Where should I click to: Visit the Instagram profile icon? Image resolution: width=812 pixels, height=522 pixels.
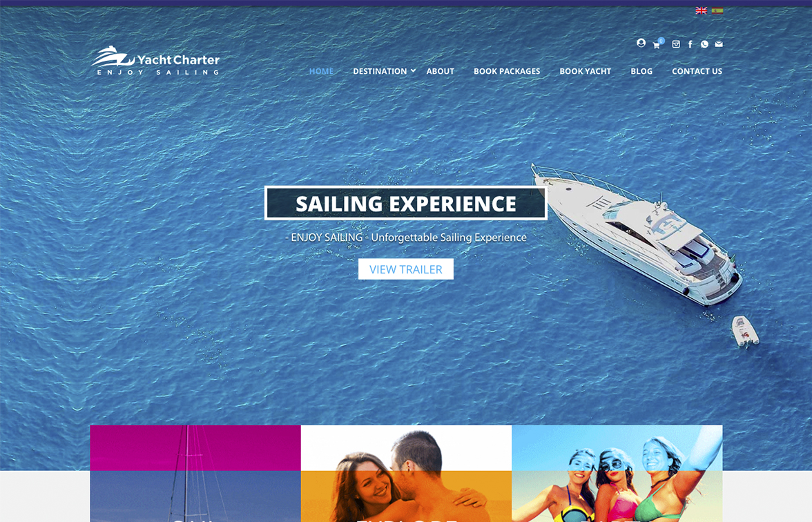click(676, 44)
